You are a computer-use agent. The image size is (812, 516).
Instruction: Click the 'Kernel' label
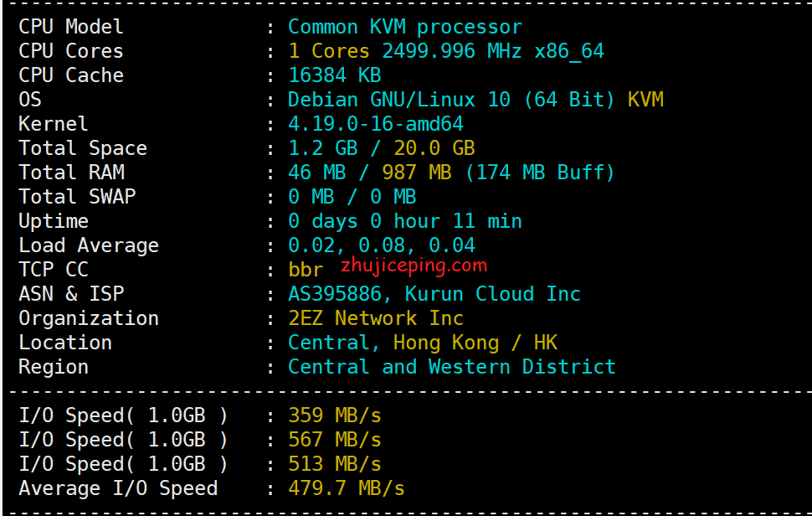(x=54, y=124)
